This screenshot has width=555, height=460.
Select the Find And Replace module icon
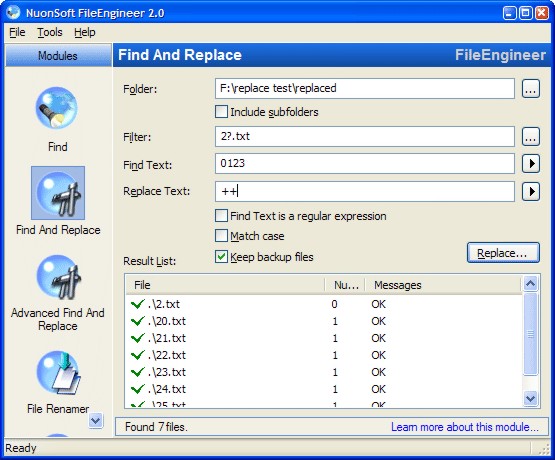tap(58, 193)
